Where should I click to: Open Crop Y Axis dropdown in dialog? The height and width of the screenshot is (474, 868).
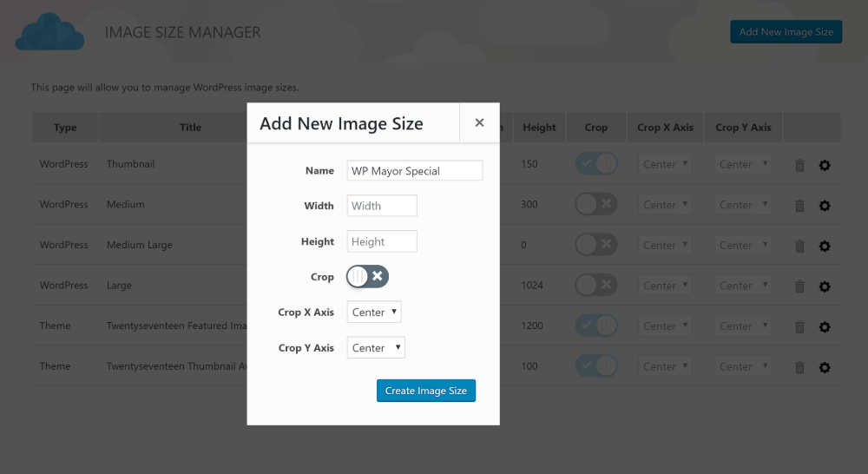click(376, 348)
